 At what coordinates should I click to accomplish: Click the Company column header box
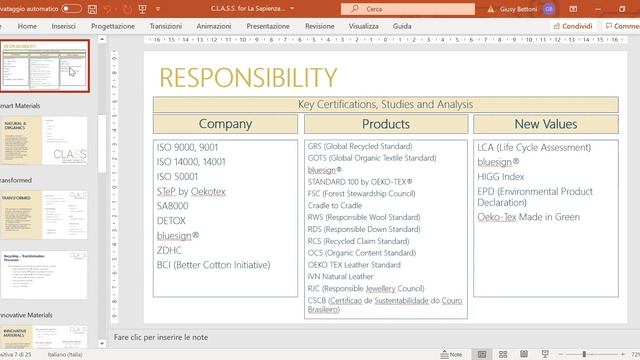tap(225, 124)
